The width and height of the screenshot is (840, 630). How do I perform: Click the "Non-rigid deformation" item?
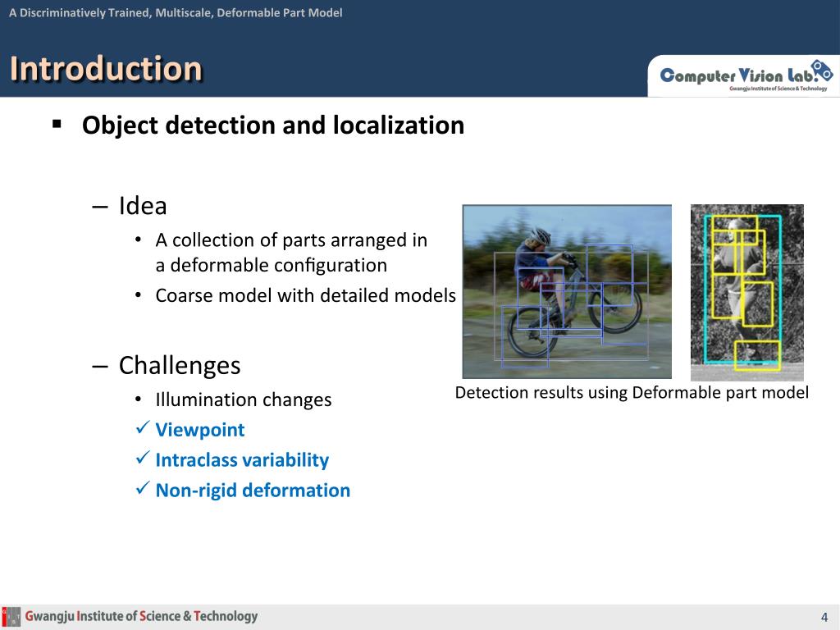pos(253,491)
